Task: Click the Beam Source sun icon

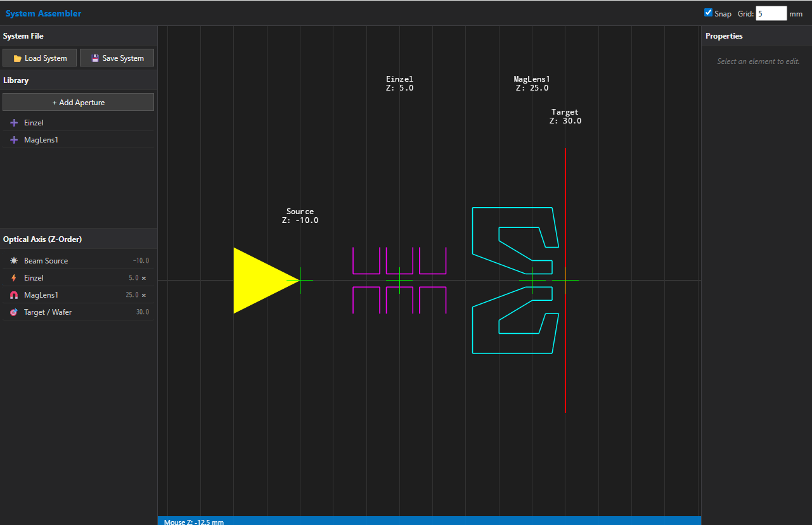Action: tap(14, 261)
